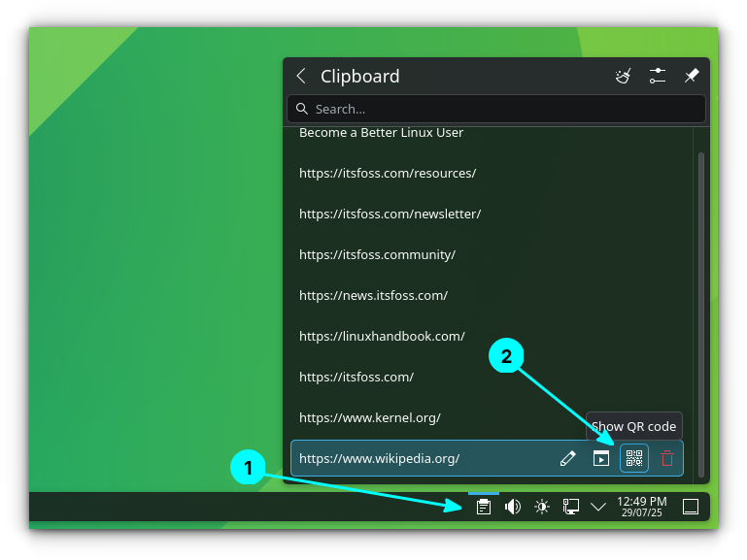Open the network connections tray icon
The image size is (747, 560).
pos(571,507)
